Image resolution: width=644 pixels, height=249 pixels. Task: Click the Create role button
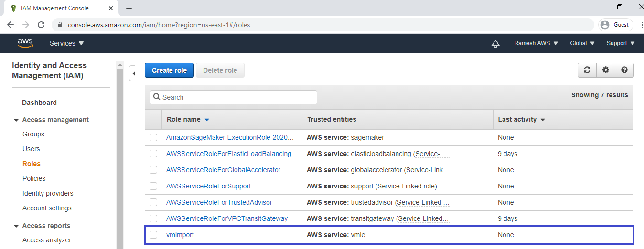pyautogui.click(x=169, y=70)
